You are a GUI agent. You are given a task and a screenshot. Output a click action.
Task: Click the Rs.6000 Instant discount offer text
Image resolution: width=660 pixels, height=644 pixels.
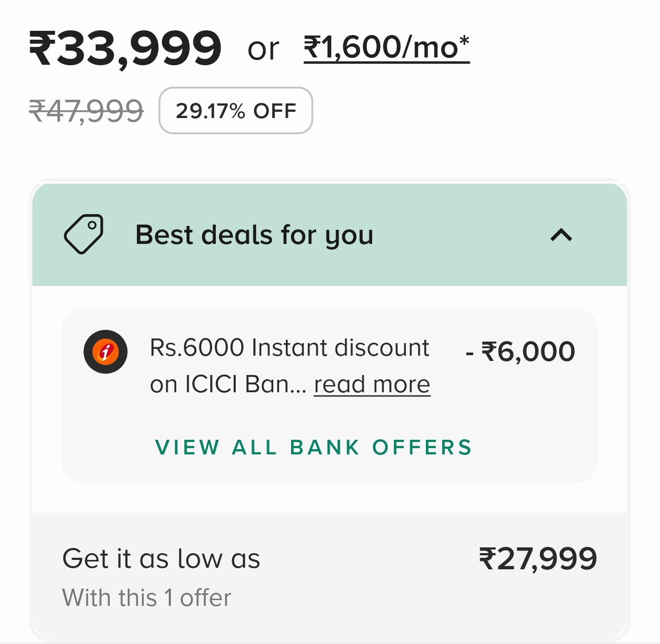289,348
